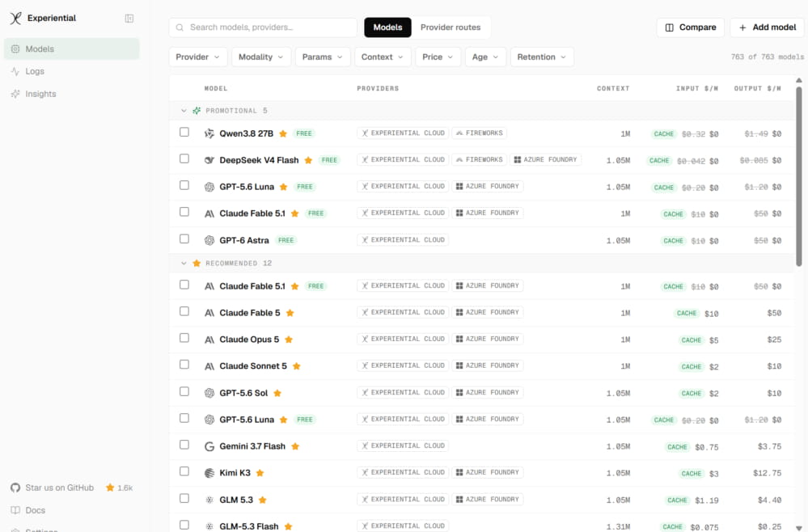
Task: Click the DeepSeek V4 Flash whale logo
Action: coord(209,160)
